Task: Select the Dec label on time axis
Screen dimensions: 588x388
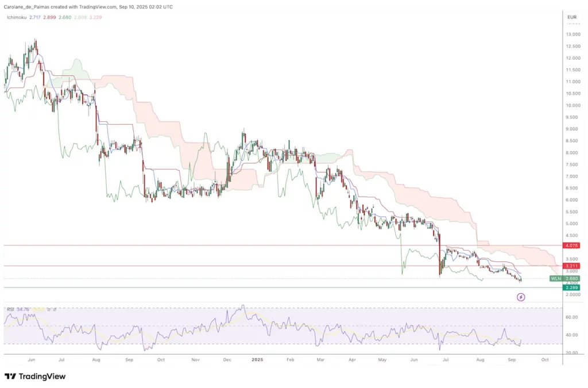Action: point(227,359)
